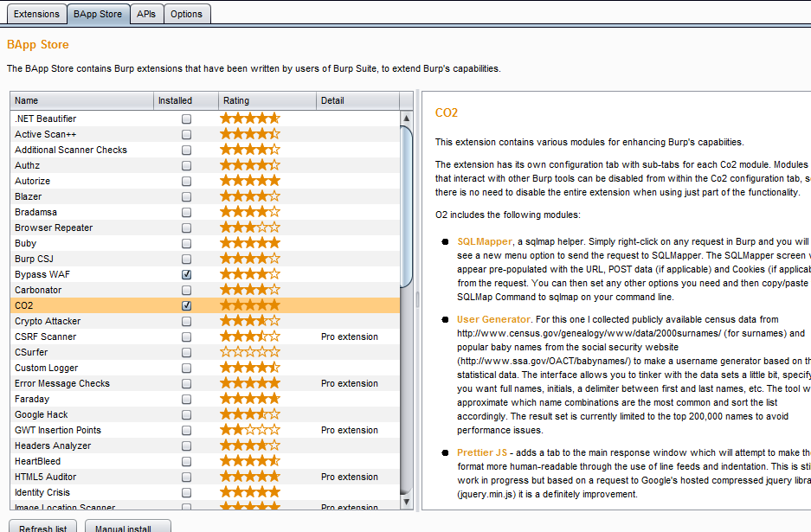This screenshot has width=811, height=532.
Task: Open the User Generator link
Action: [493, 319]
